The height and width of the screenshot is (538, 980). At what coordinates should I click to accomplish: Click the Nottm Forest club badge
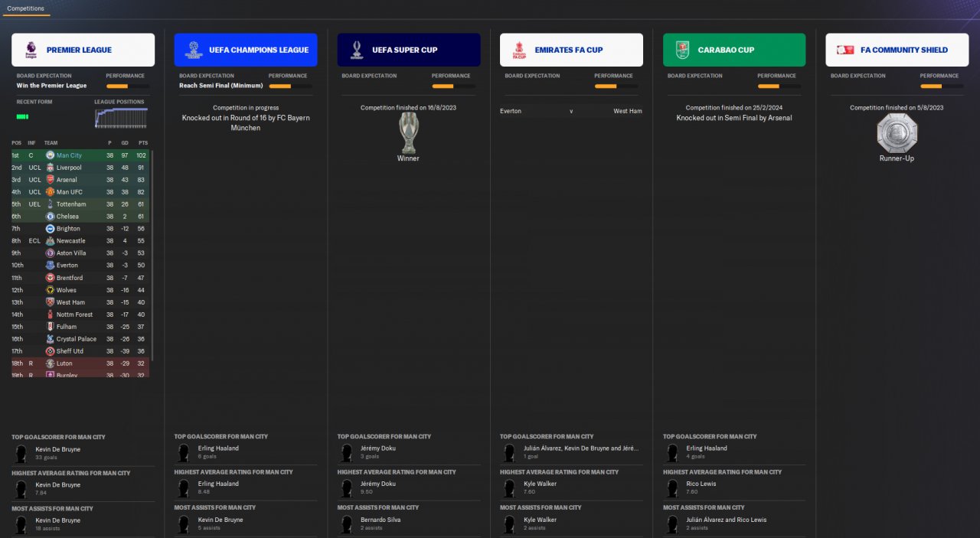tap(50, 315)
